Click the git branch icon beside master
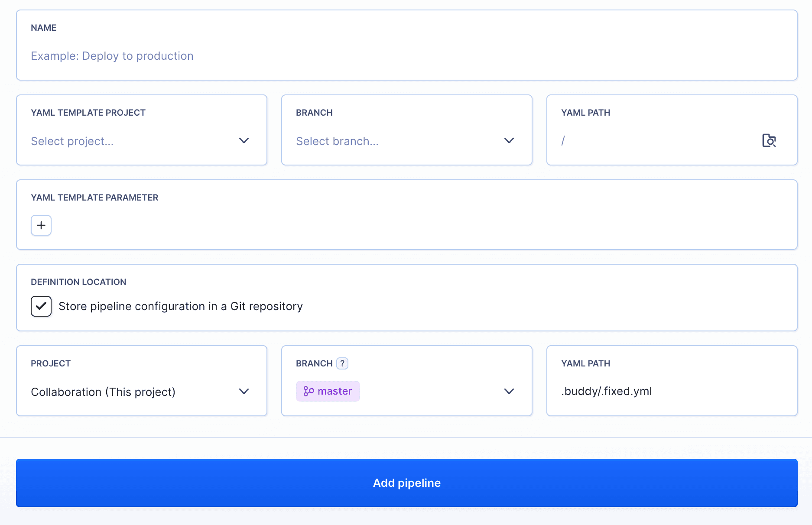812x525 pixels. 309,392
